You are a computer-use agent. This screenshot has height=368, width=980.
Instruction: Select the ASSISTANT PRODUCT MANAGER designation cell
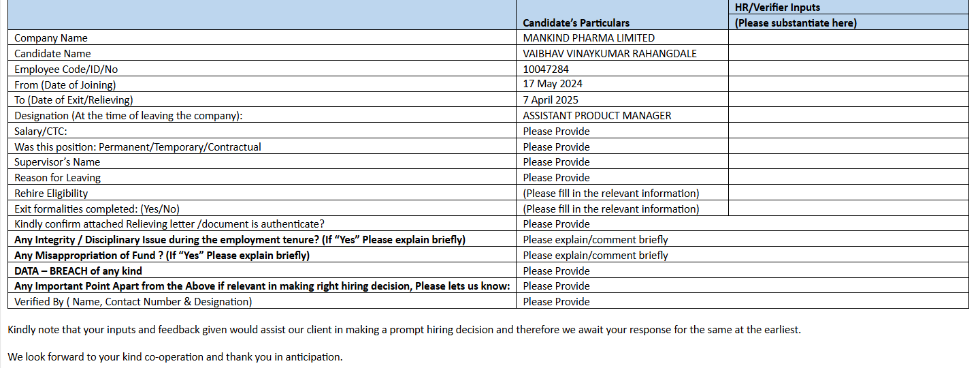[597, 116]
